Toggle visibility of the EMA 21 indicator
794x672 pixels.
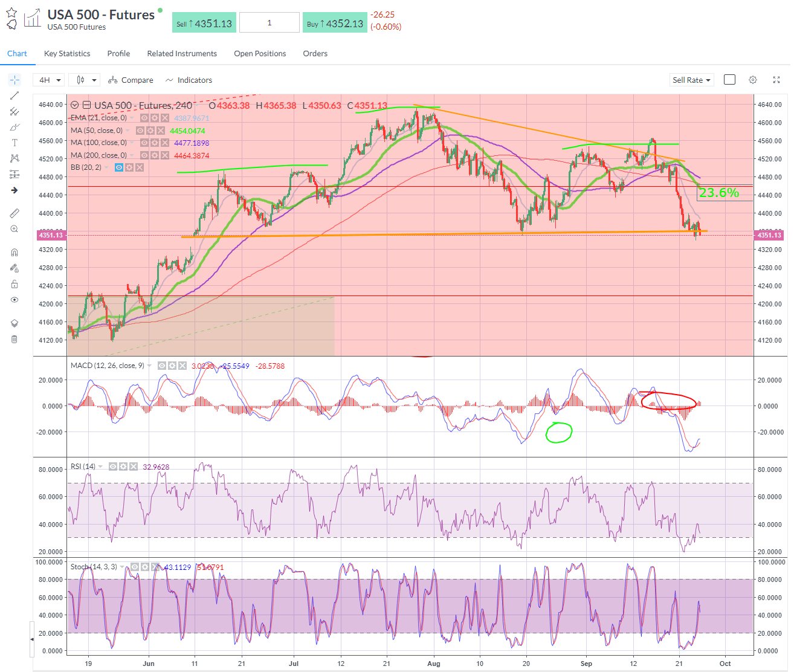(143, 118)
